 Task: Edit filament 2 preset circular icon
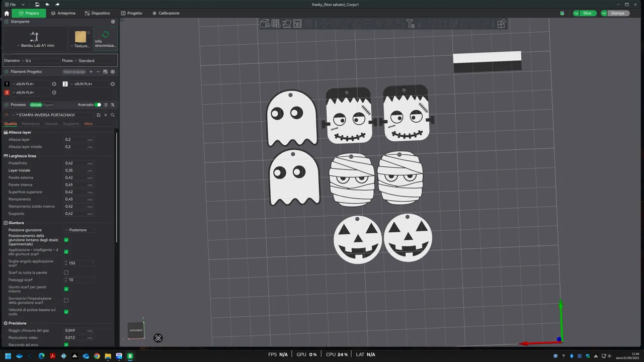click(x=113, y=84)
